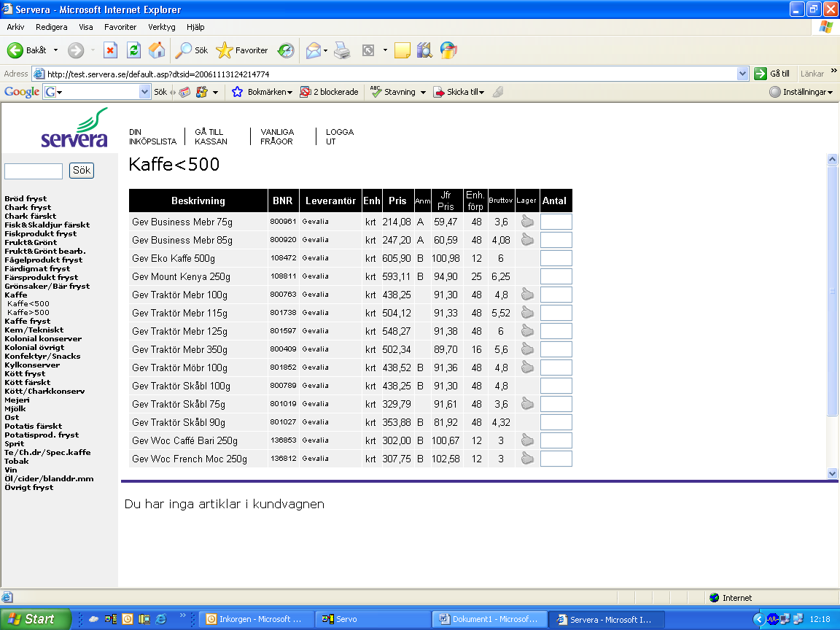Image resolution: width=840 pixels, height=630 pixels.
Task: Click the Servera logo
Action: pyautogui.click(x=74, y=128)
